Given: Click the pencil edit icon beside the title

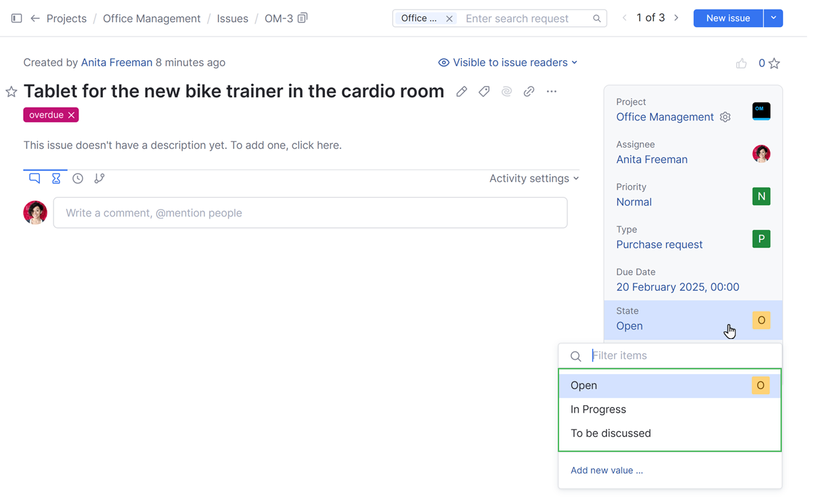Looking at the screenshot, I should 462,91.
